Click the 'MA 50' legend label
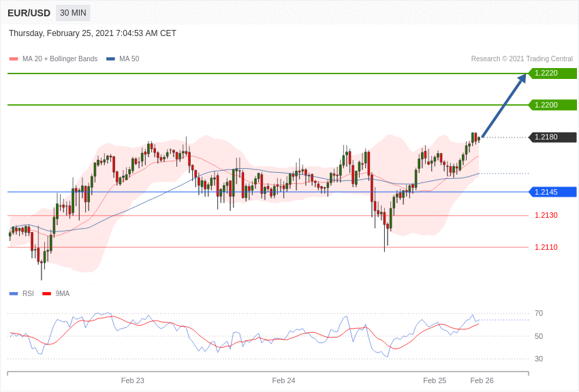 click(129, 59)
